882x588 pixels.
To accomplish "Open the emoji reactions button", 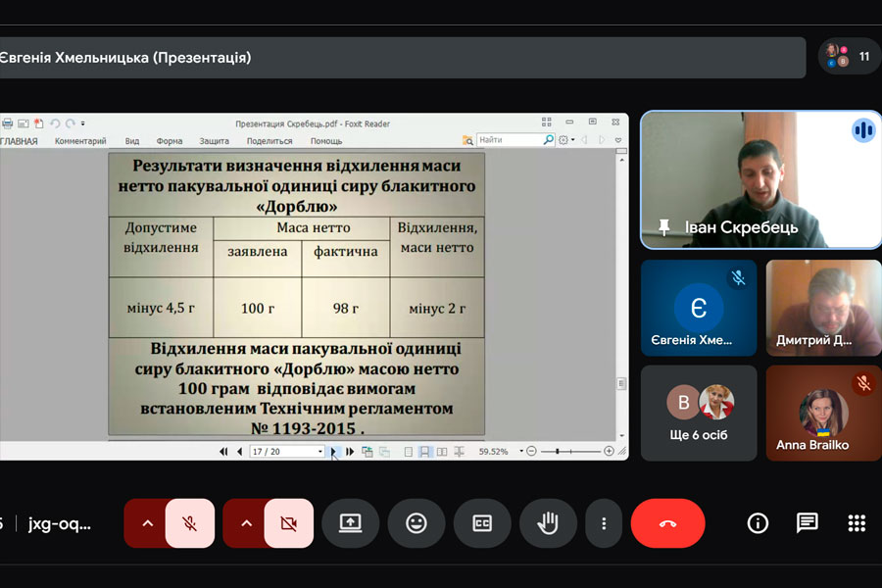I will 416,523.
